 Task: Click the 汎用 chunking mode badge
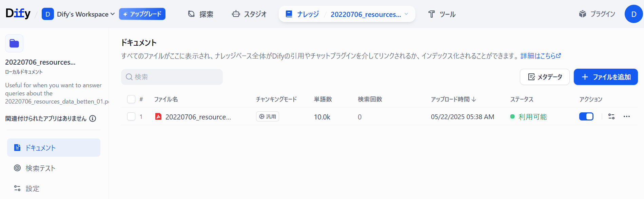tap(268, 116)
